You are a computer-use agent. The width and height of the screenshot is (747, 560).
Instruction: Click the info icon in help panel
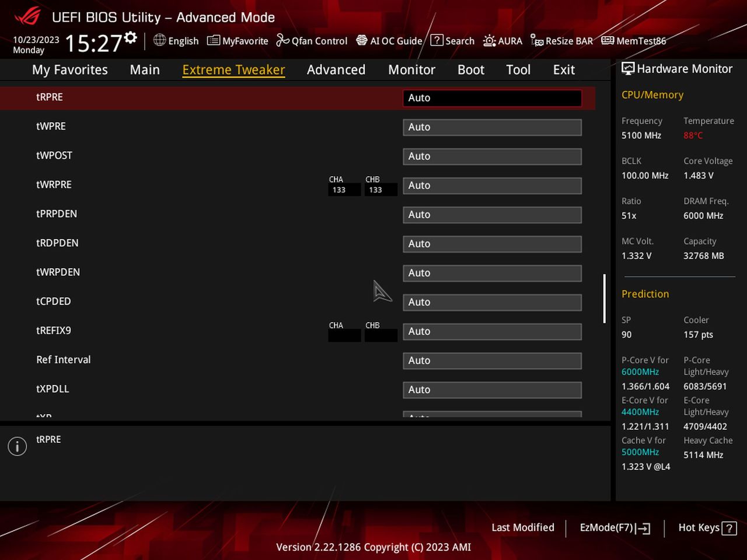coord(18,447)
